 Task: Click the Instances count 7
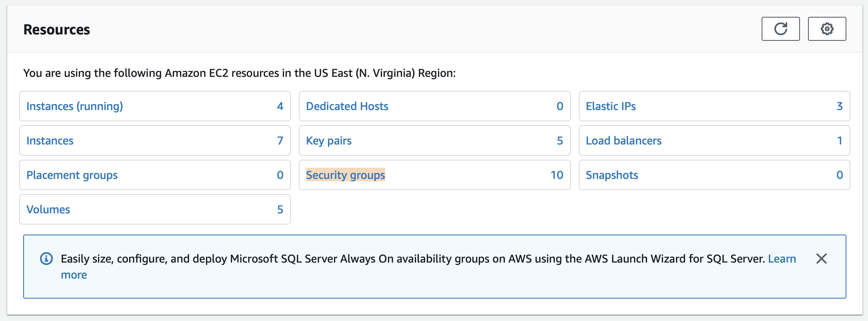click(x=280, y=141)
